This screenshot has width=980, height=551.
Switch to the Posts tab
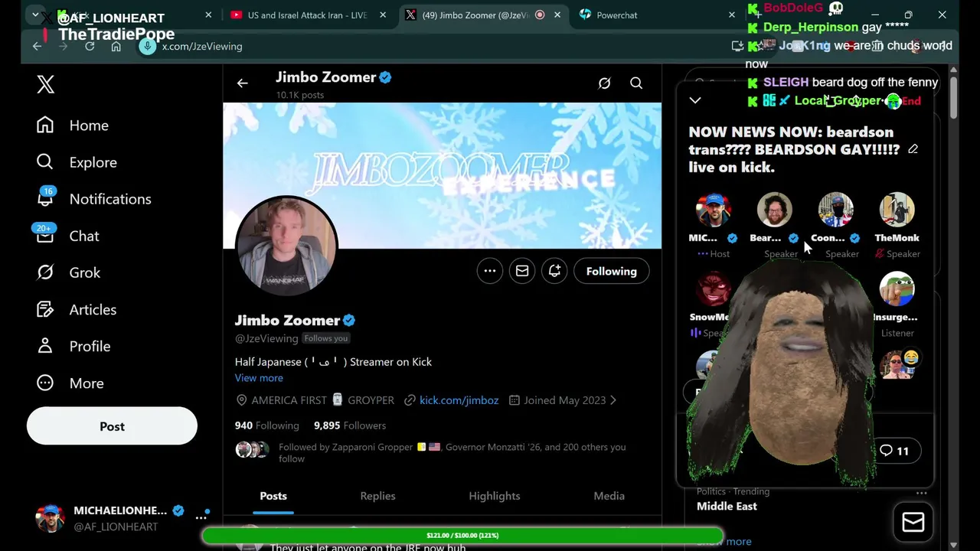pyautogui.click(x=273, y=496)
